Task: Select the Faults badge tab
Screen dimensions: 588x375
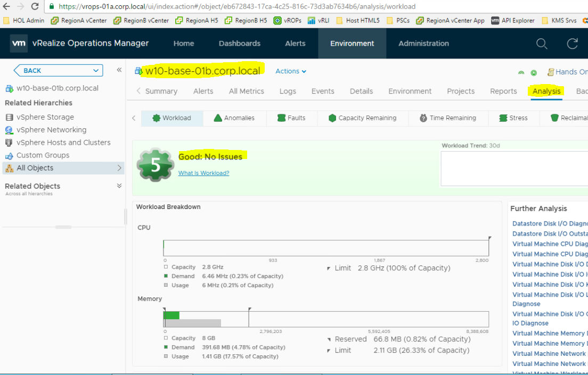Action: 291,118
